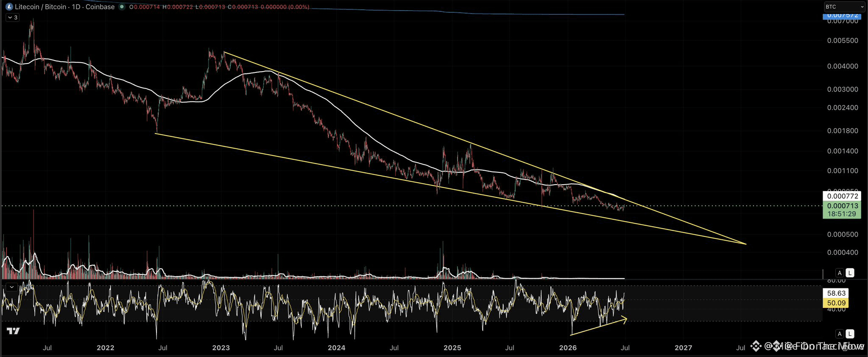
Task: Click the 0.000500 price axis tick
Action: (843, 234)
